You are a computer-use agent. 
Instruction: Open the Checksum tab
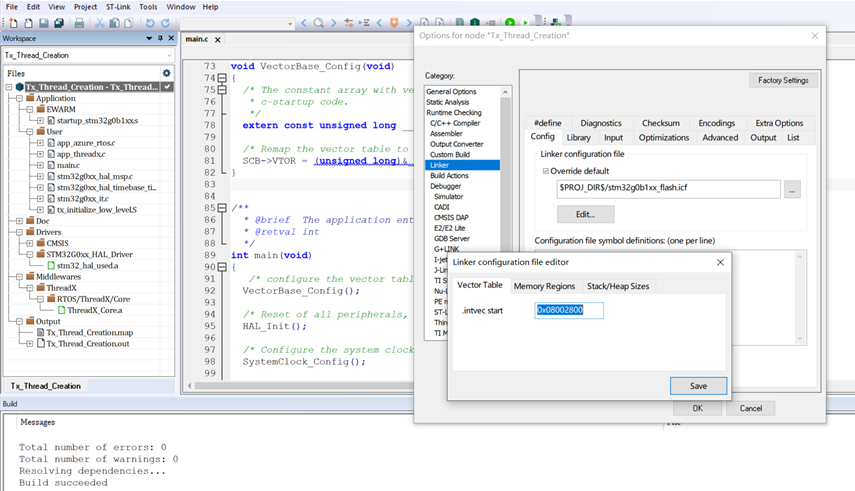[x=660, y=123]
